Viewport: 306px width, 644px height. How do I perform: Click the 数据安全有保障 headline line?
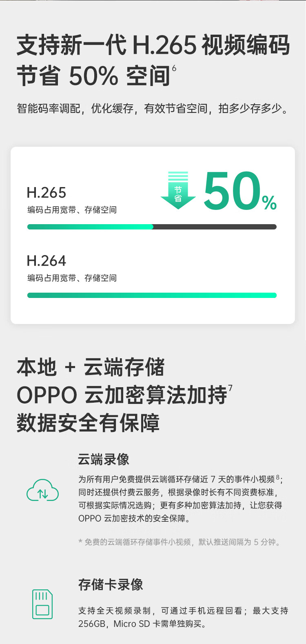88,423
